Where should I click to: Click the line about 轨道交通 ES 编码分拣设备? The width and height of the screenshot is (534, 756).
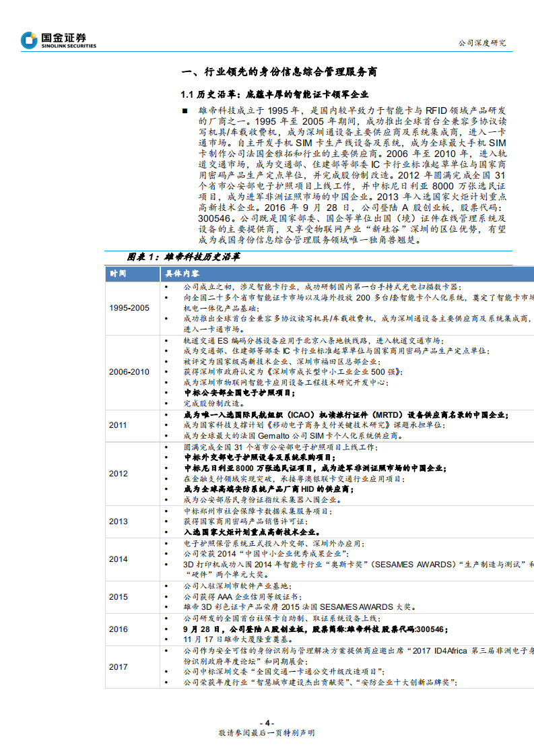(x=314, y=341)
